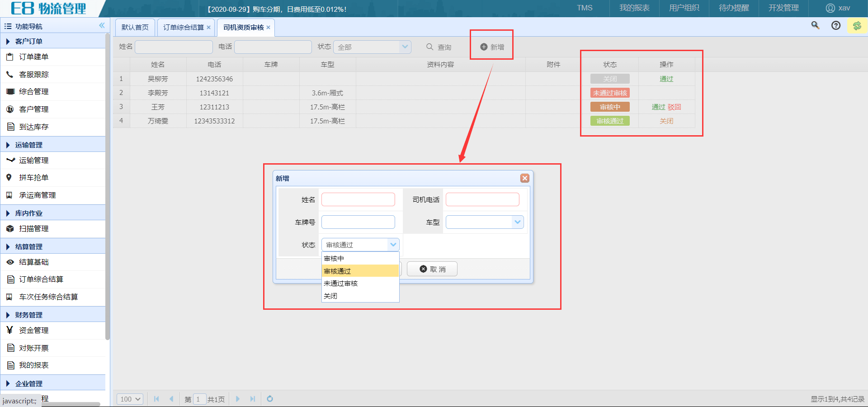The height and width of the screenshot is (407, 868).
Task: Go to last page in pagination
Action: tap(253, 399)
